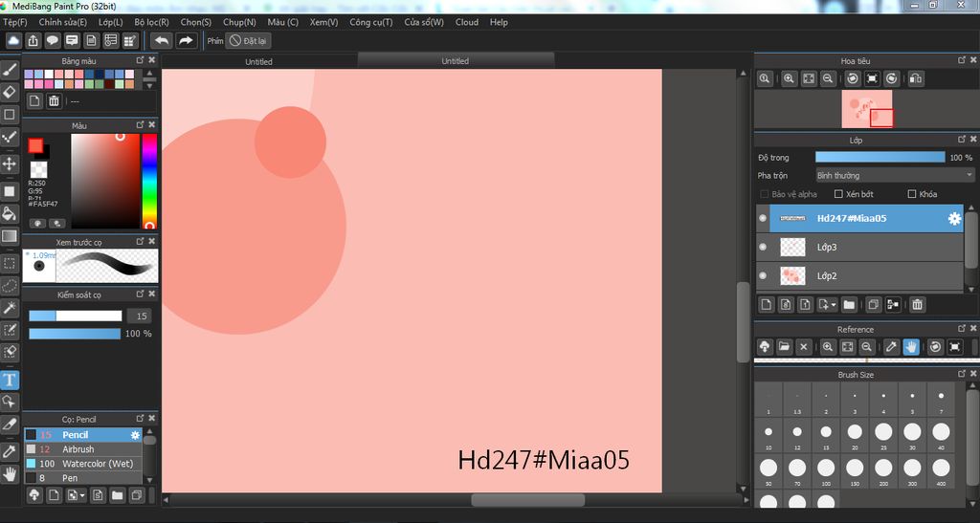Select the Eraser tool
This screenshot has width=980, height=523.
click(x=10, y=93)
